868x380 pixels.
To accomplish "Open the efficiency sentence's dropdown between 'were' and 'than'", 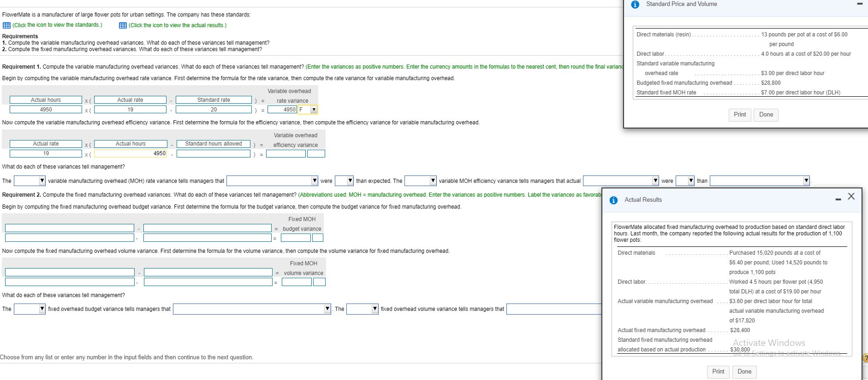I will [685, 181].
